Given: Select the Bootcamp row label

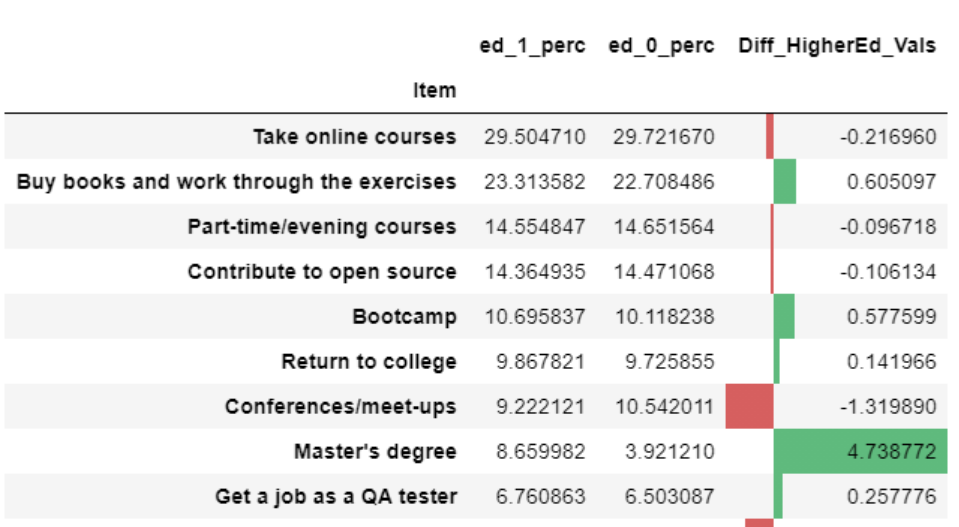Looking at the screenshot, I should coord(404,316).
